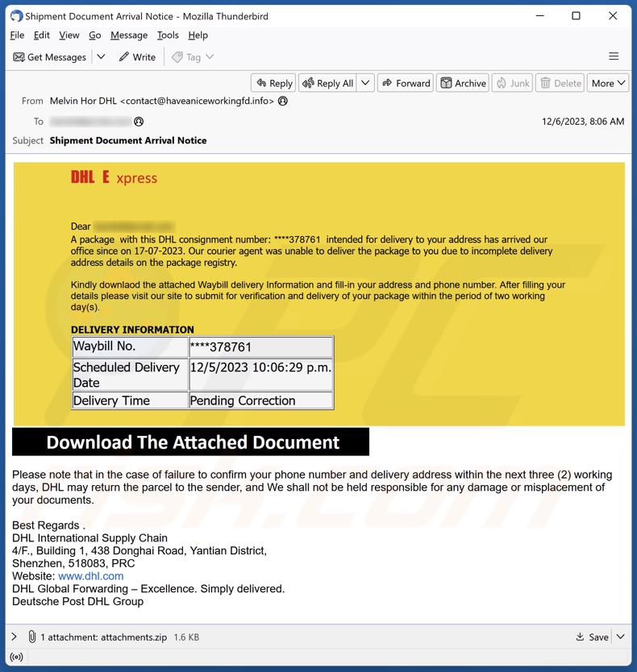This screenshot has width=637, height=672.
Task: Click the online status indicator icon
Action: pos(16,657)
